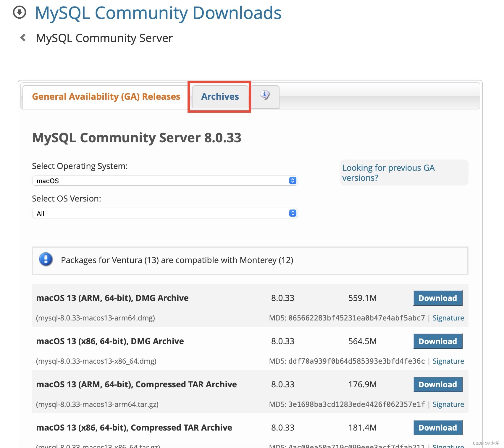Click macOS 13 (ARM, 64-bit), Compressed TAR Archive title
504x448 pixels.
click(x=136, y=384)
